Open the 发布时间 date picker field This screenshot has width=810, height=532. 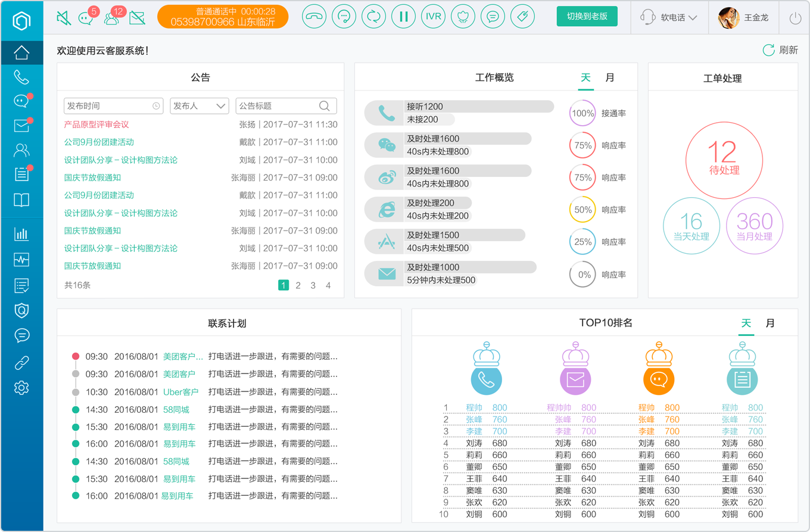pos(113,106)
